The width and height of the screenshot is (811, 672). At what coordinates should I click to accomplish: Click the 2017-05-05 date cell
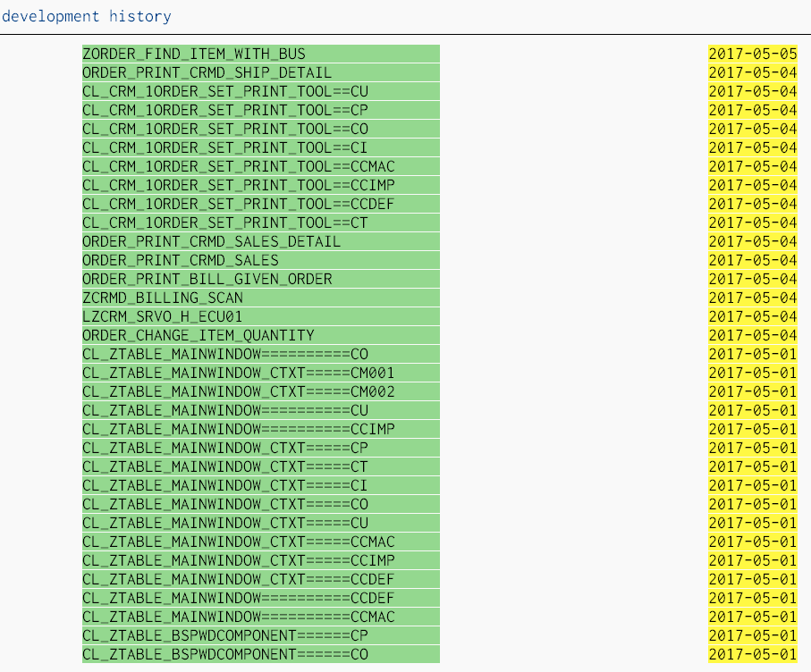point(753,54)
